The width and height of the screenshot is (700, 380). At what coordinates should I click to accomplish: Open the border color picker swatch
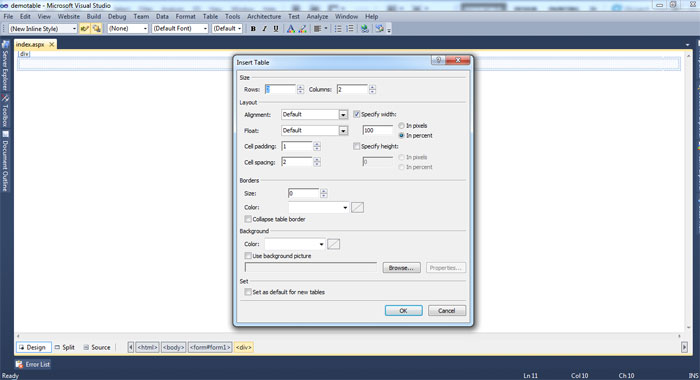[357, 207]
